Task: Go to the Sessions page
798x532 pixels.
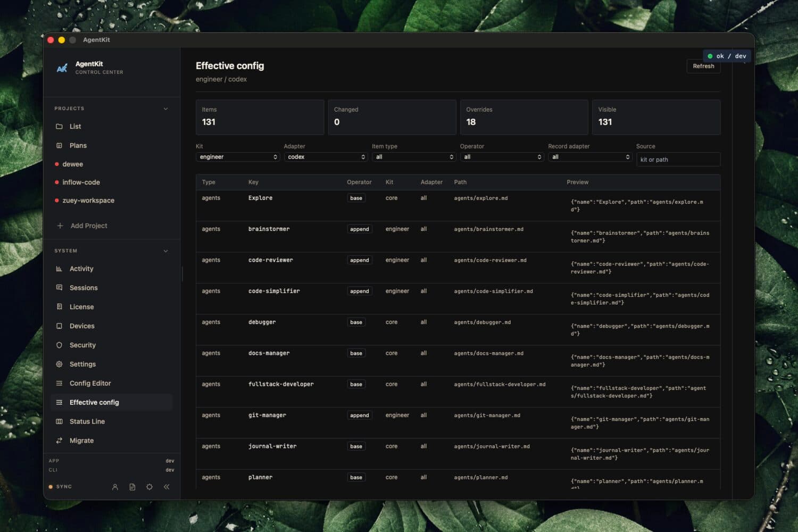Action: coord(84,288)
